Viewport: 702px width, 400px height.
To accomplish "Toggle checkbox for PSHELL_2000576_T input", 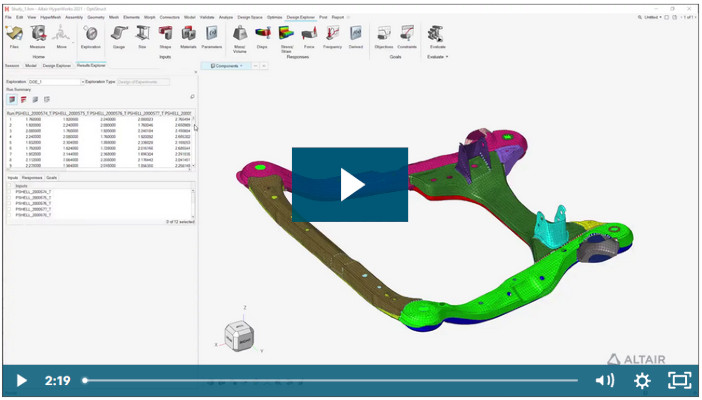I will tap(10, 203).
